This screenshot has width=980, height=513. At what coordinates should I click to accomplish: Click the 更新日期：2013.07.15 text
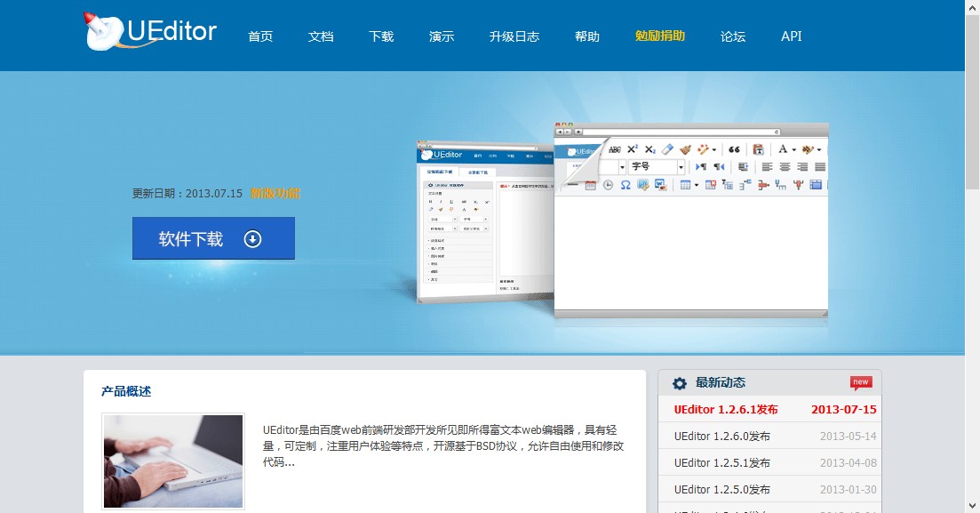(187, 193)
